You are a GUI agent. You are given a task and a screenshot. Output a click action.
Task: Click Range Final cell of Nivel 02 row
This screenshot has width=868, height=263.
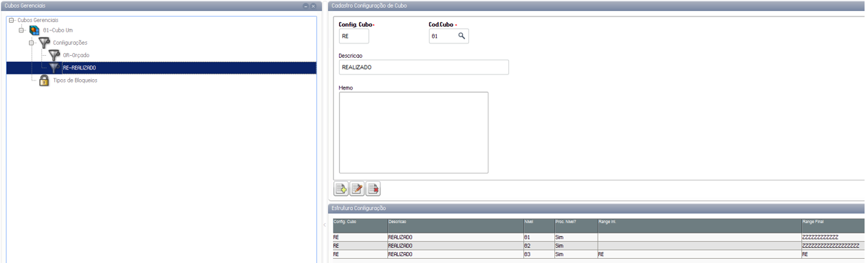[x=832, y=245]
